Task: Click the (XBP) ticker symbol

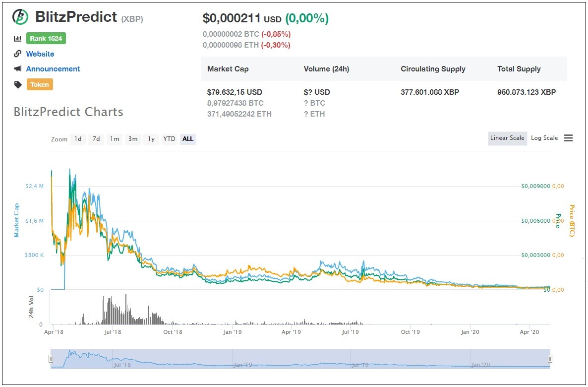Action: [132, 19]
